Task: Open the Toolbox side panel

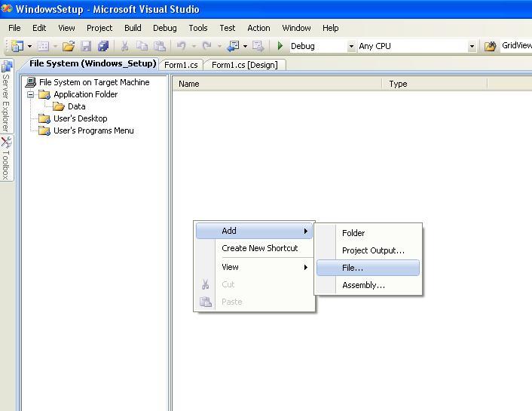Action: click(x=7, y=158)
